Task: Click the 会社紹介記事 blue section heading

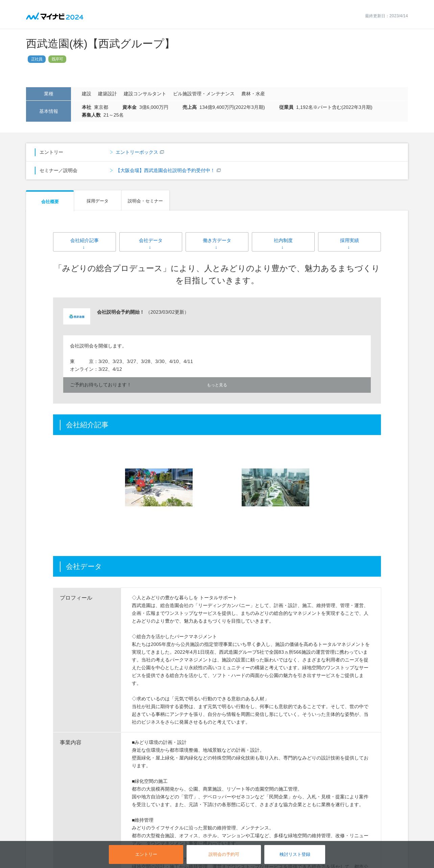Action: coord(217,425)
